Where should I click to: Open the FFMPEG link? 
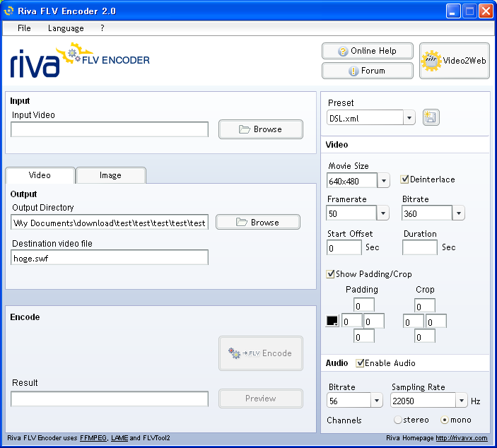[x=93, y=438]
